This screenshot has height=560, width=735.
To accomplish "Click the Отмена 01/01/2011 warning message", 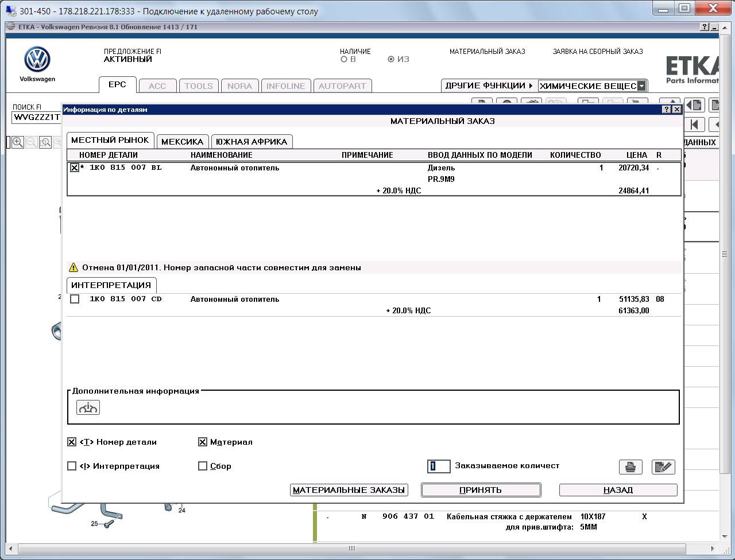I will pyautogui.click(x=222, y=267).
